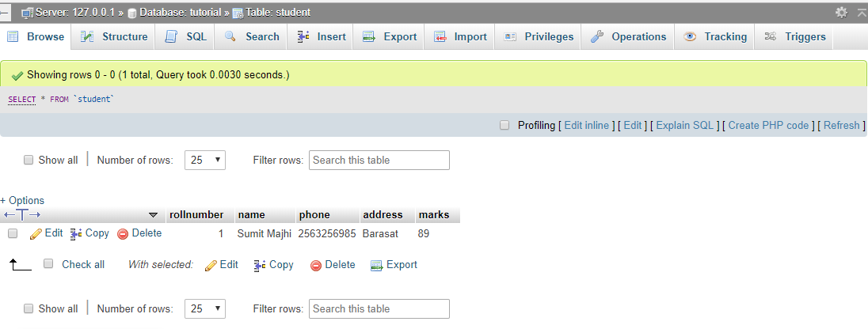Enable the Profiling checkbox
868x329 pixels.
tap(504, 125)
